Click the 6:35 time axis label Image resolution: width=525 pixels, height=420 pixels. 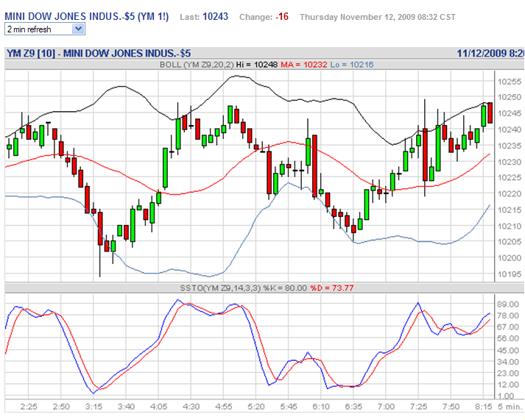pyautogui.click(x=353, y=407)
